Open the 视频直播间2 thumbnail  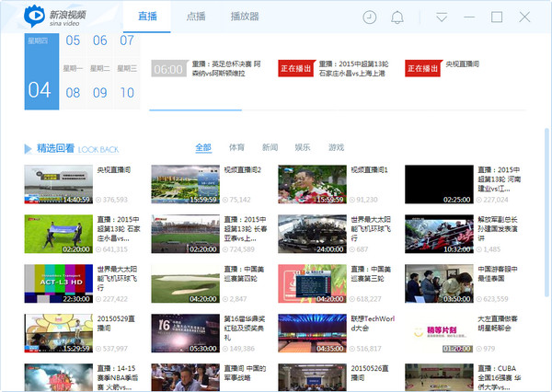coord(184,184)
